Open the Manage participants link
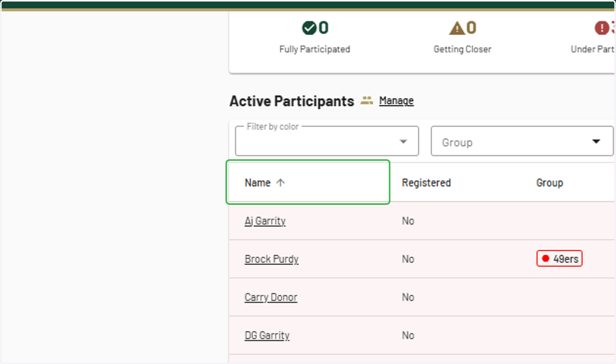Screen dimensions: 616x364 (x=396, y=101)
